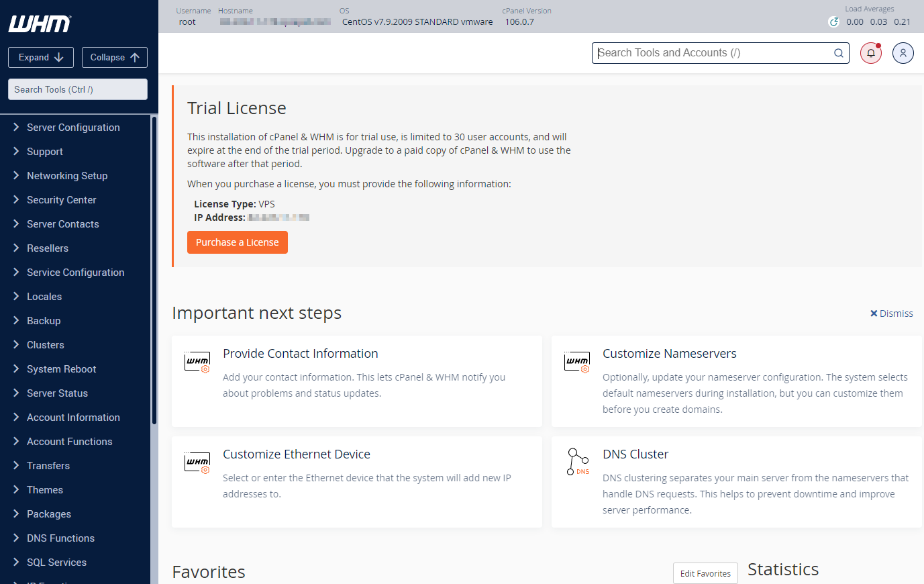Click the search magnifier icon

coord(838,53)
